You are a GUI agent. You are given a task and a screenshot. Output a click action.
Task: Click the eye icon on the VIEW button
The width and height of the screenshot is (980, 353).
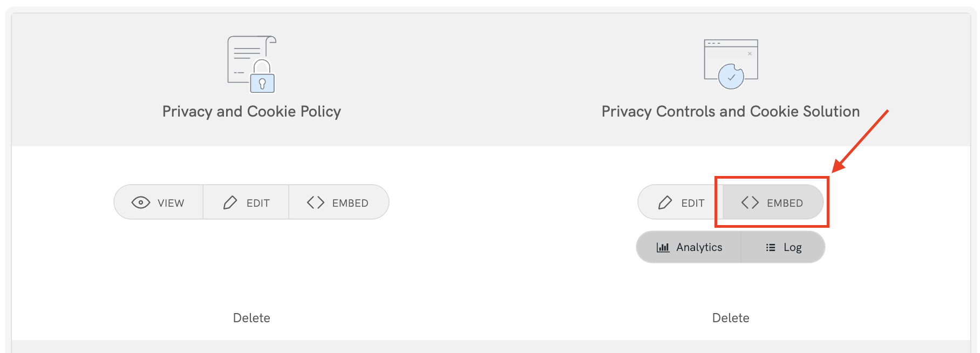(141, 202)
